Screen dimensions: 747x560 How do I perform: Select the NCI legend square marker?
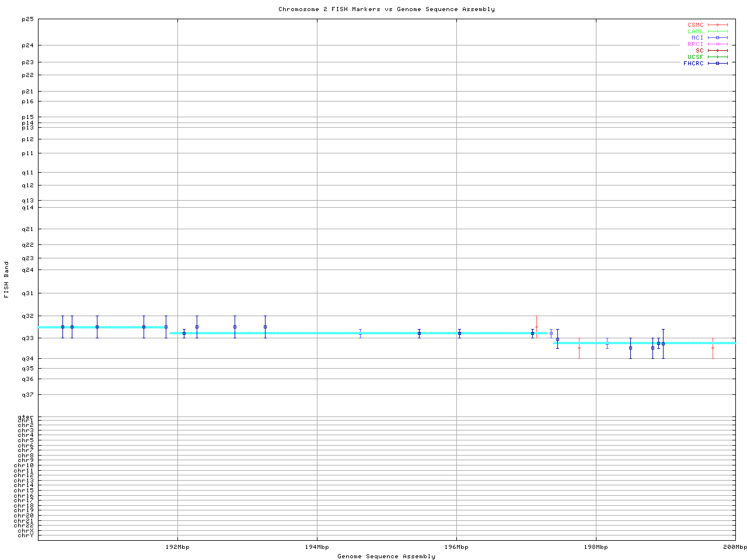click(717, 38)
